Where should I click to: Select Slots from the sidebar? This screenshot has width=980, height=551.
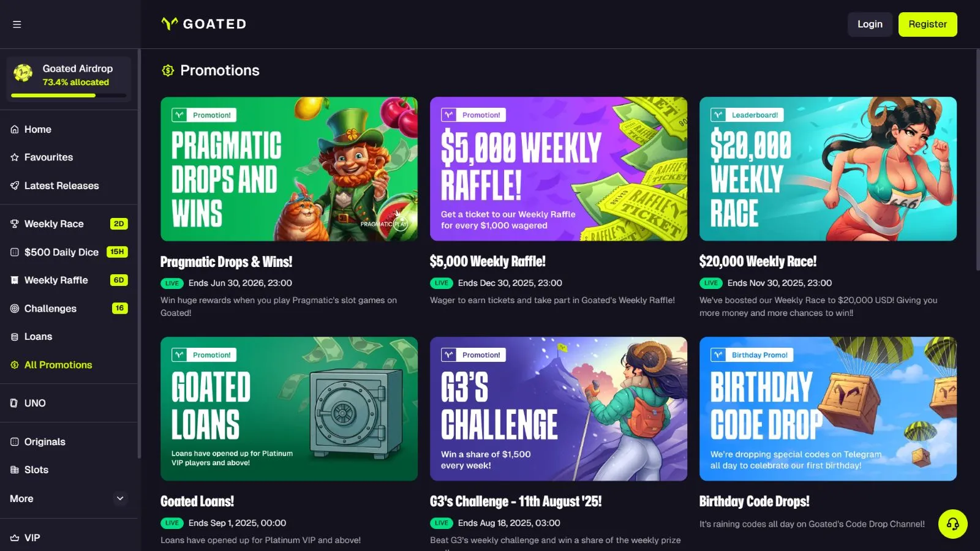36,470
